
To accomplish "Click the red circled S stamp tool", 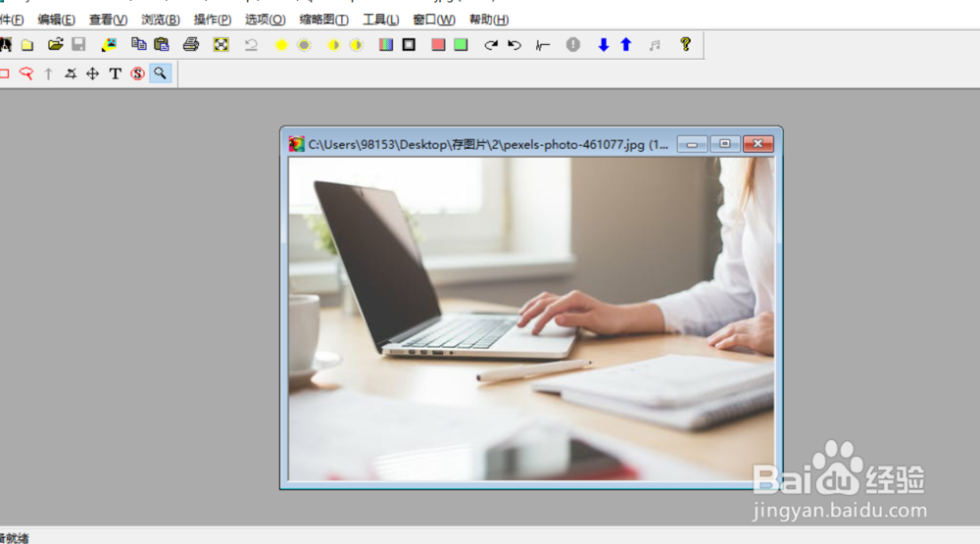I will point(137,74).
